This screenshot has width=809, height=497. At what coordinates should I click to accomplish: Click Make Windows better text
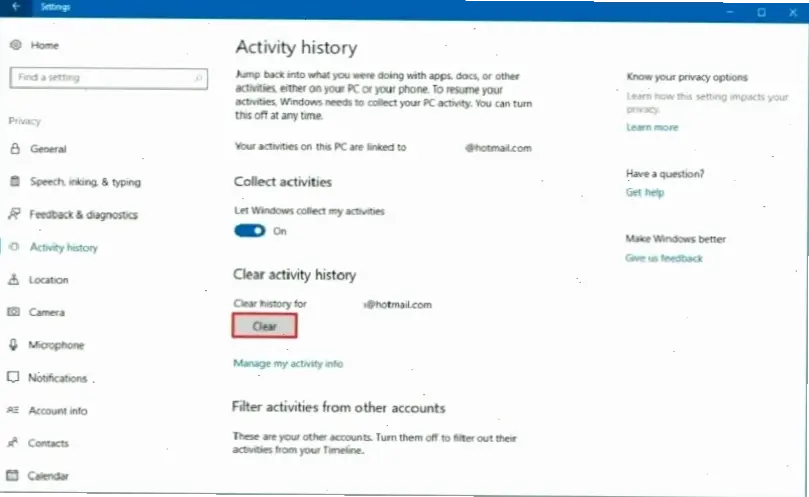coord(676,238)
